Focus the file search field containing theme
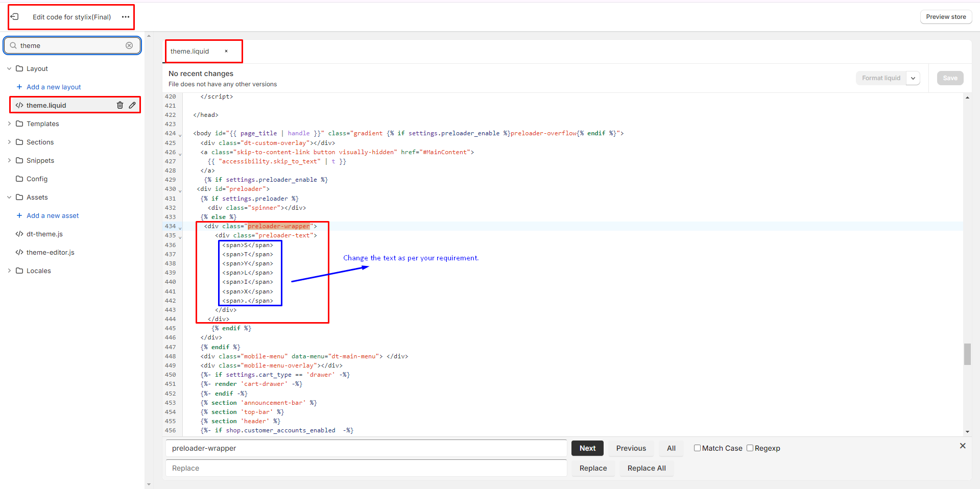 coord(72,45)
